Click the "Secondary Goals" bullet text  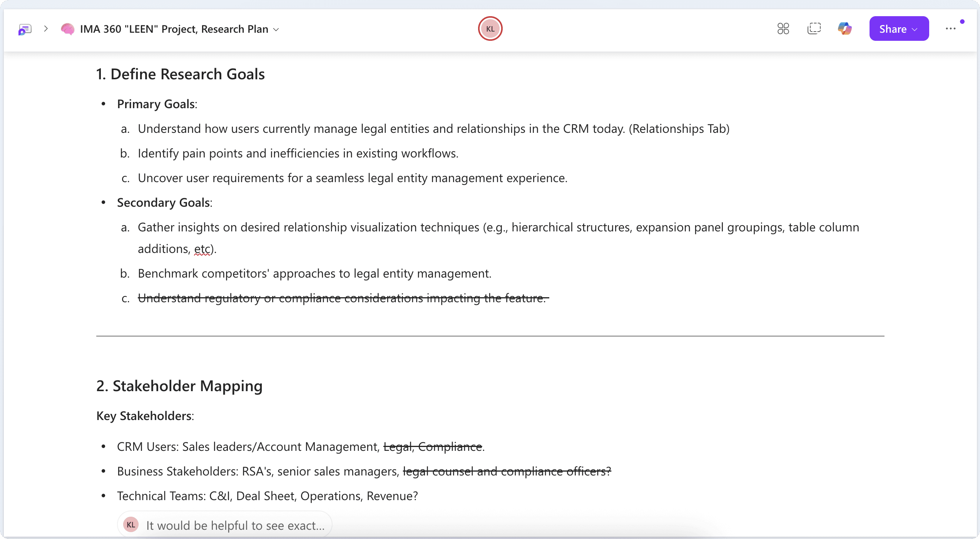click(164, 203)
